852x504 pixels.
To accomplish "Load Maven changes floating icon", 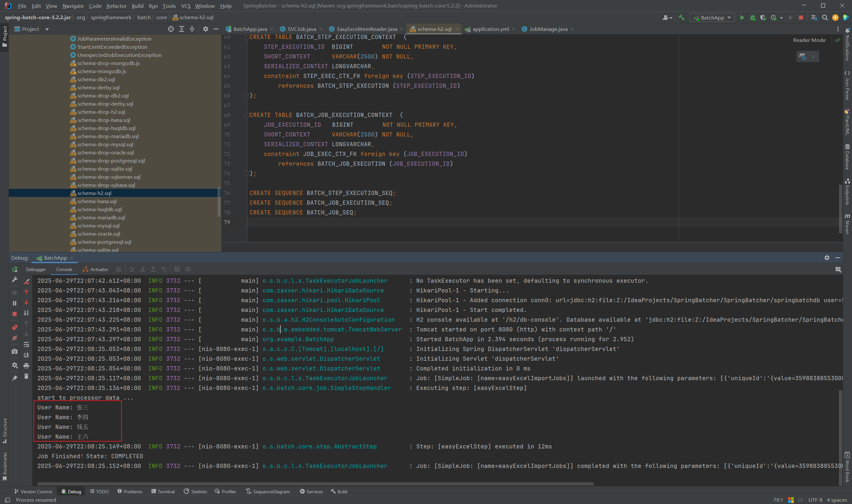I will (x=802, y=56).
